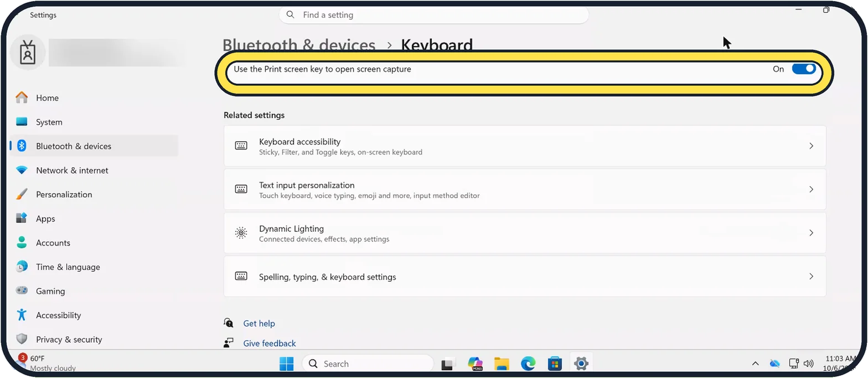Open Accounts settings page
Viewport: 868px width, 378px height.
point(94,243)
